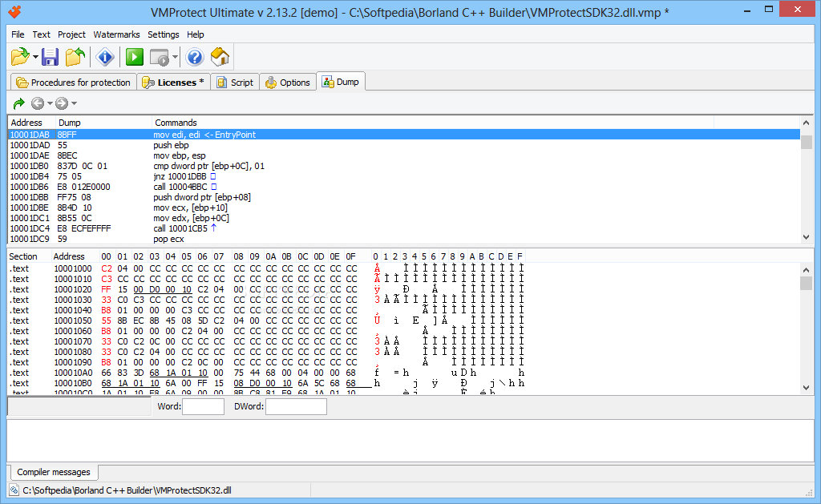Switch to Procedures for protection tab
The image size is (821, 504).
click(73, 83)
